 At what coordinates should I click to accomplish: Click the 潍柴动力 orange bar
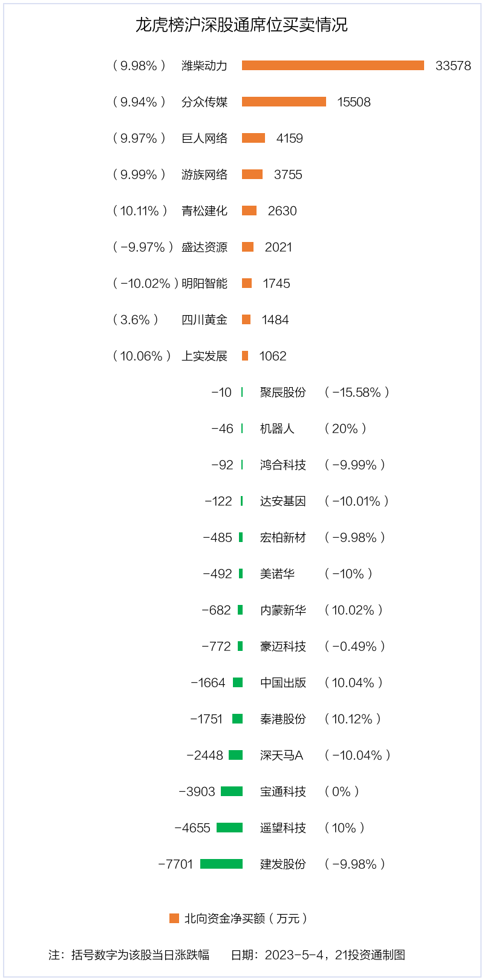[x=333, y=65]
